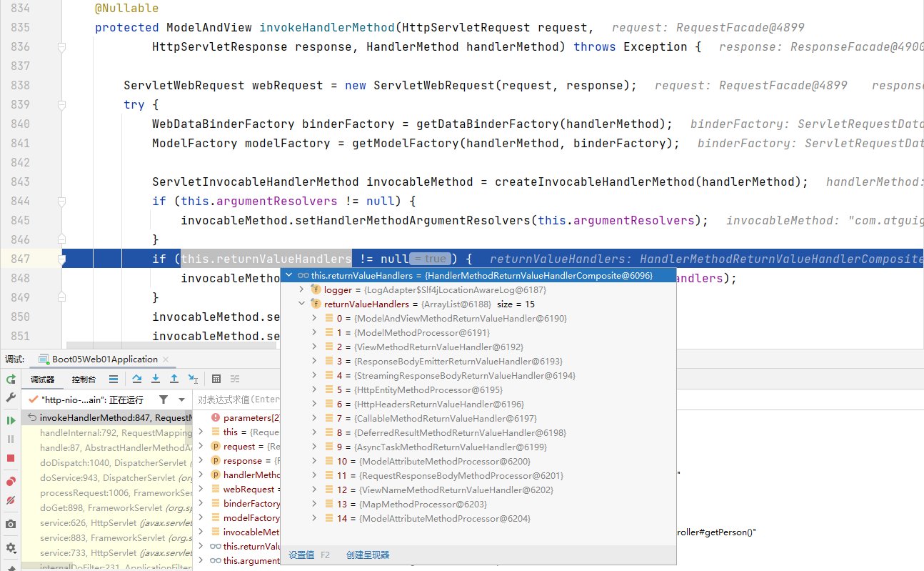Toggle Mute Breakpoints icon
The height and width of the screenshot is (571, 924).
11,500
